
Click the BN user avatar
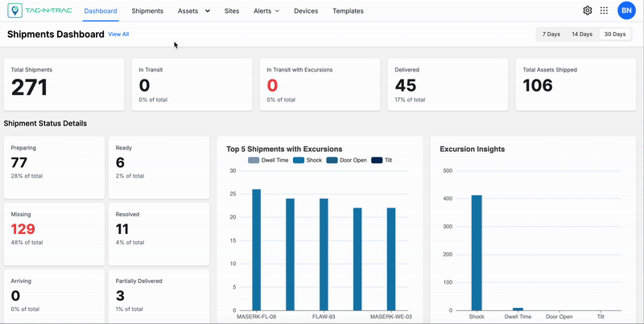626,10
